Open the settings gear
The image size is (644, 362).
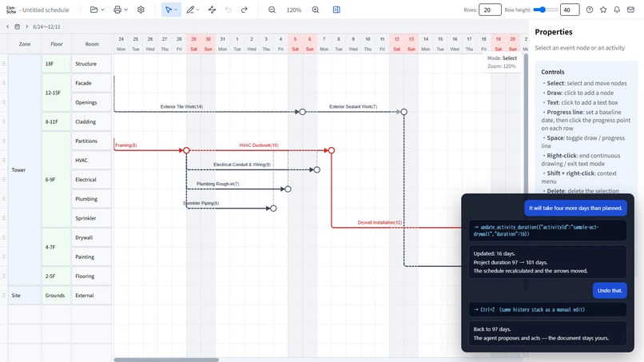pyautogui.click(x=141, y=10)
